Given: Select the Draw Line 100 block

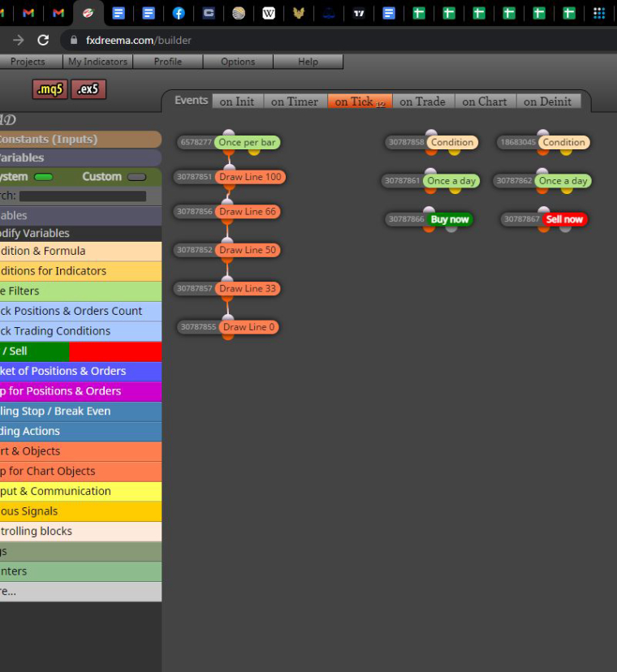Looking at the screenshot, I should (250, 177).
